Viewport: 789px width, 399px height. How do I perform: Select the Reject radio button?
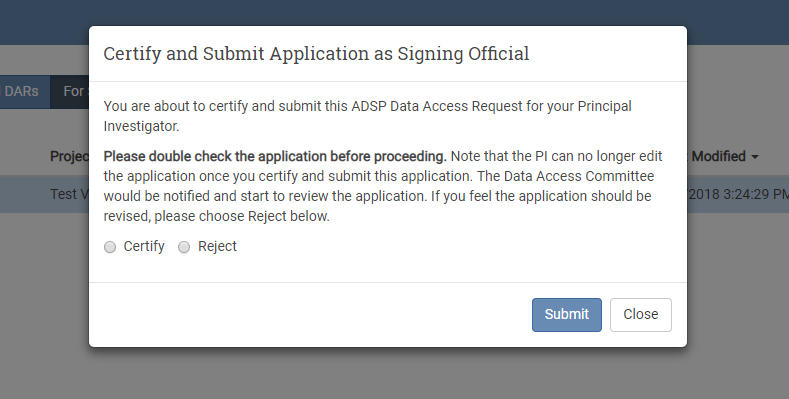[184, 247]
